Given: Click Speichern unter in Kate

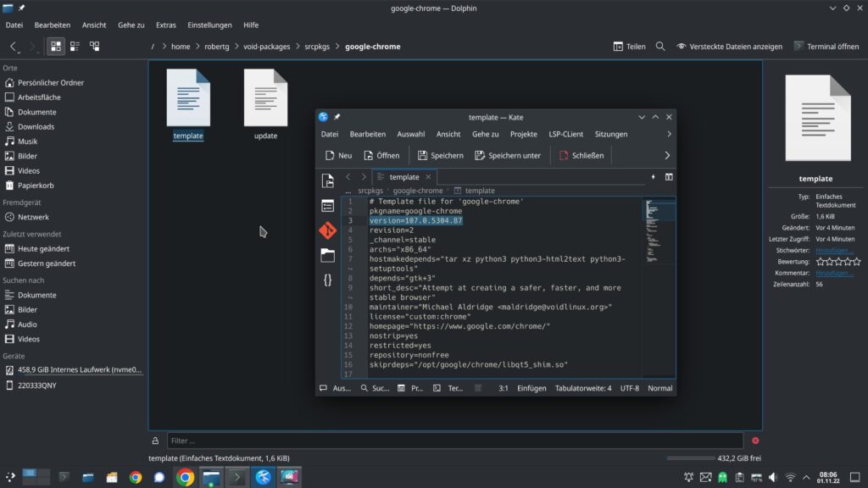Looking at the screenshot, I should (x=508, y=156).
